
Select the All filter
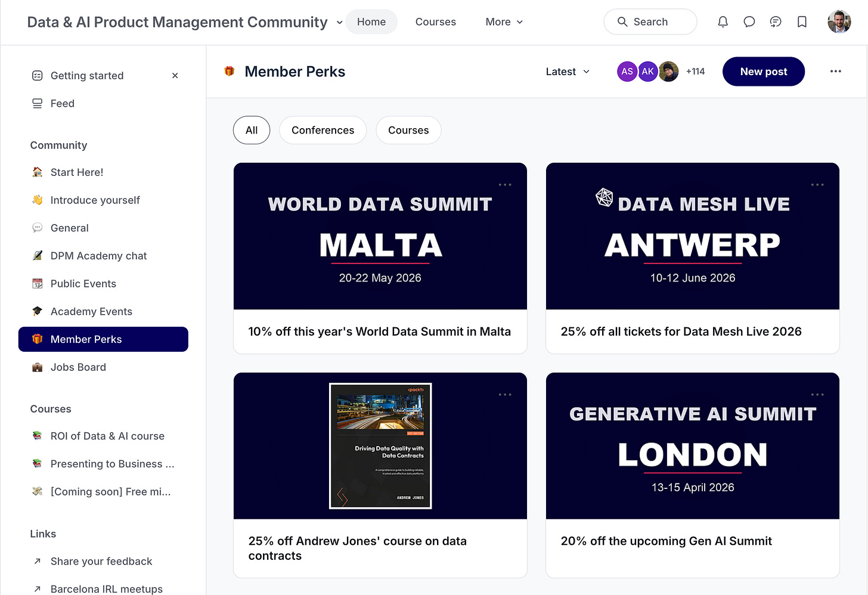(x=252, y=130)
